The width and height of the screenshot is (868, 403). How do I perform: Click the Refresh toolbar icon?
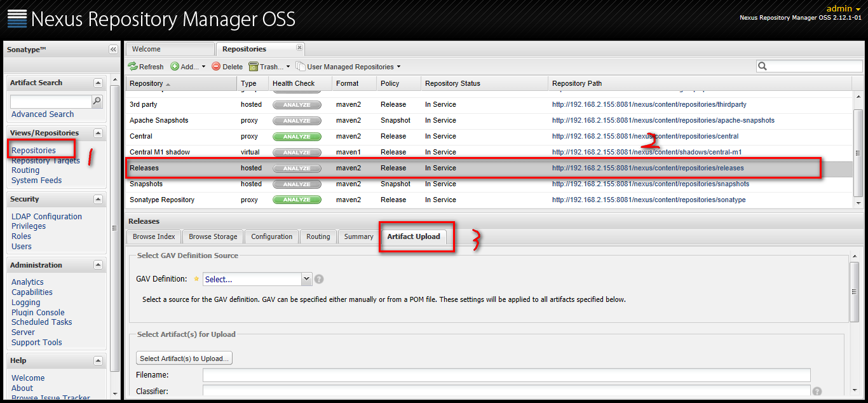tap(133, 67)
